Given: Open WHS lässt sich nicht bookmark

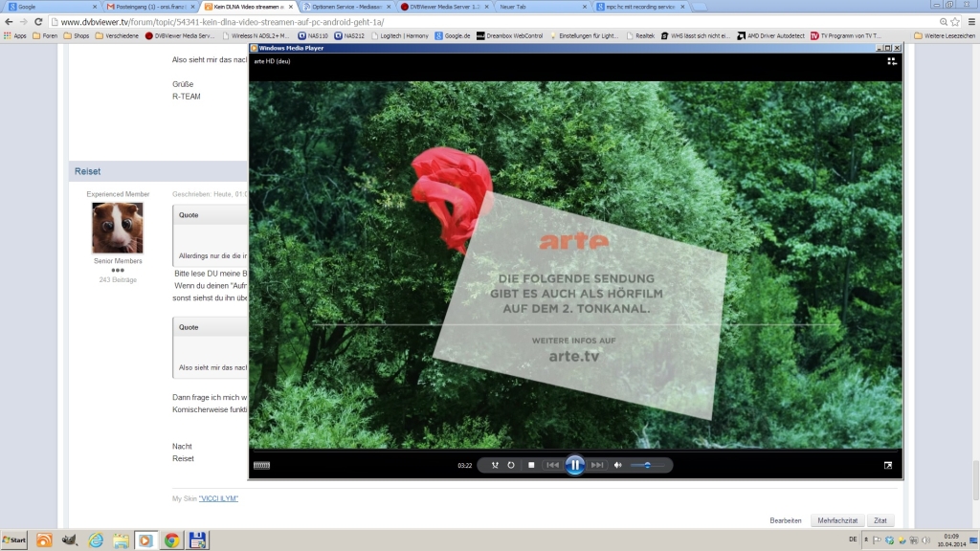Looking at the screenshot, I should pyautogui.click(x=696, y=35).
